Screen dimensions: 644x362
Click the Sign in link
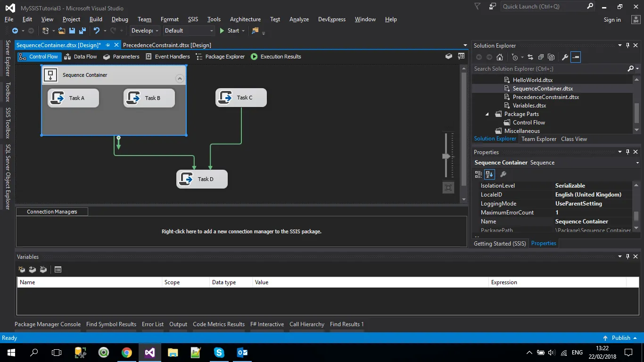point(612,20)
